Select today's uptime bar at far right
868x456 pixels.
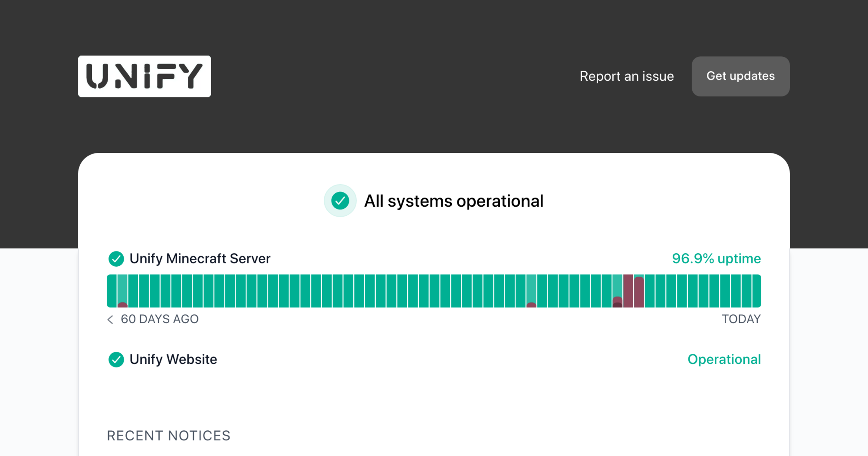click(757, 291)
